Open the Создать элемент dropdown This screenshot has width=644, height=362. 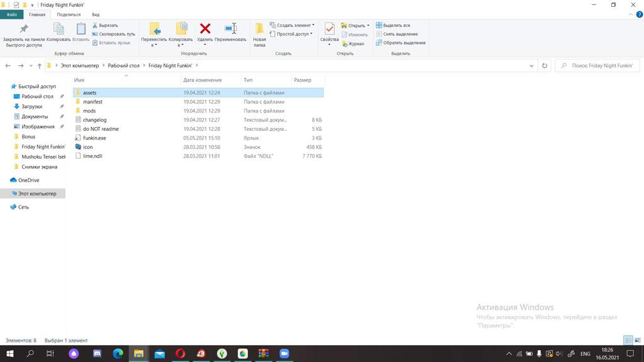(292, 25)
